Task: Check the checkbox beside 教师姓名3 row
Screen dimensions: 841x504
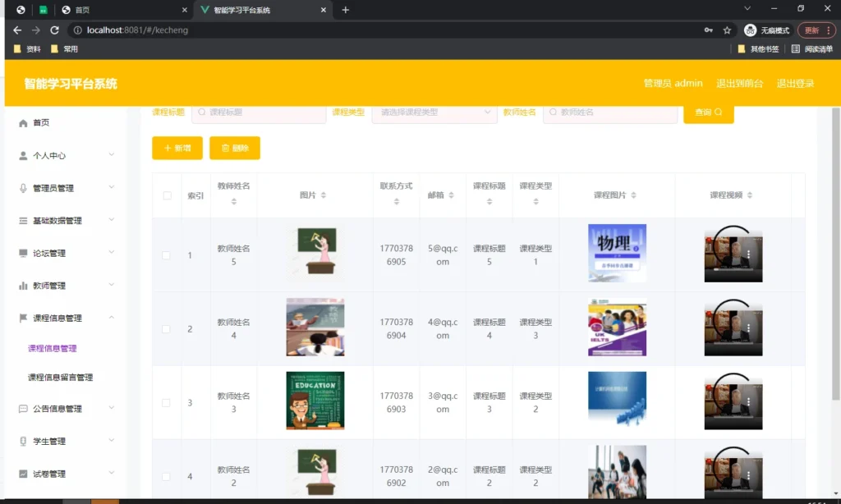Action: [x=166, y=402]
